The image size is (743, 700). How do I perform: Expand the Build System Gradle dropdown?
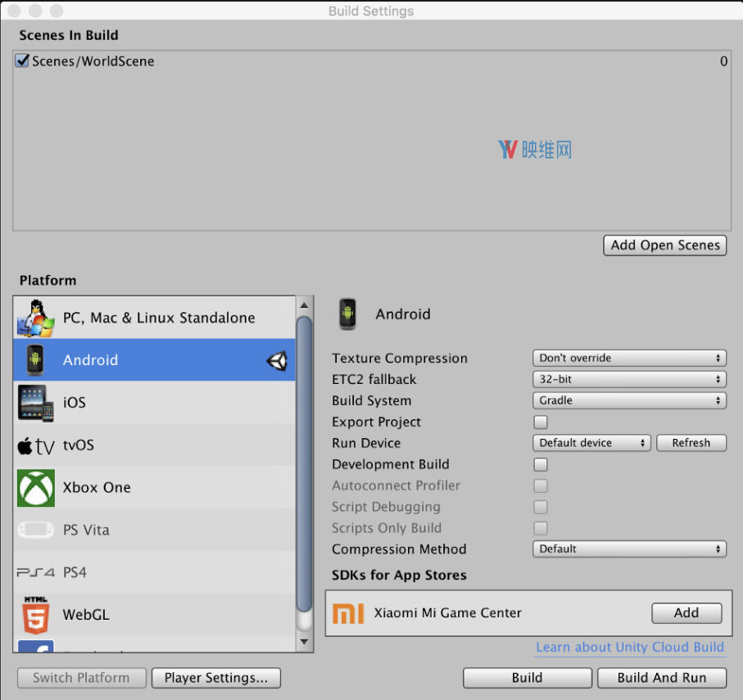629,401
